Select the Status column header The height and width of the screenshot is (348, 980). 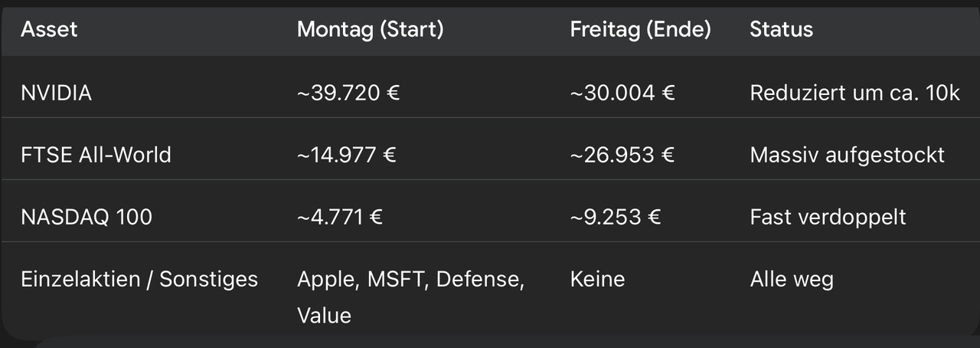(781, 30)
